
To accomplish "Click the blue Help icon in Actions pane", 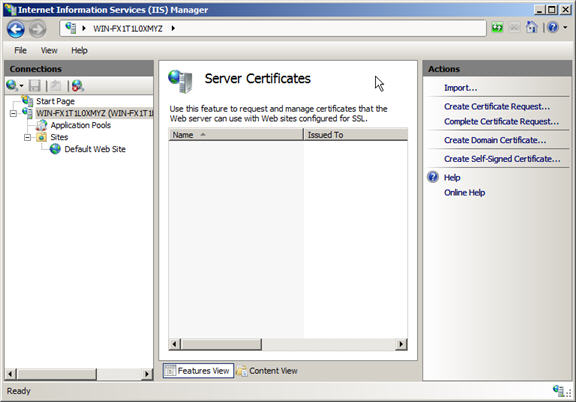I will pyautogui.click(x=433, y=177).
